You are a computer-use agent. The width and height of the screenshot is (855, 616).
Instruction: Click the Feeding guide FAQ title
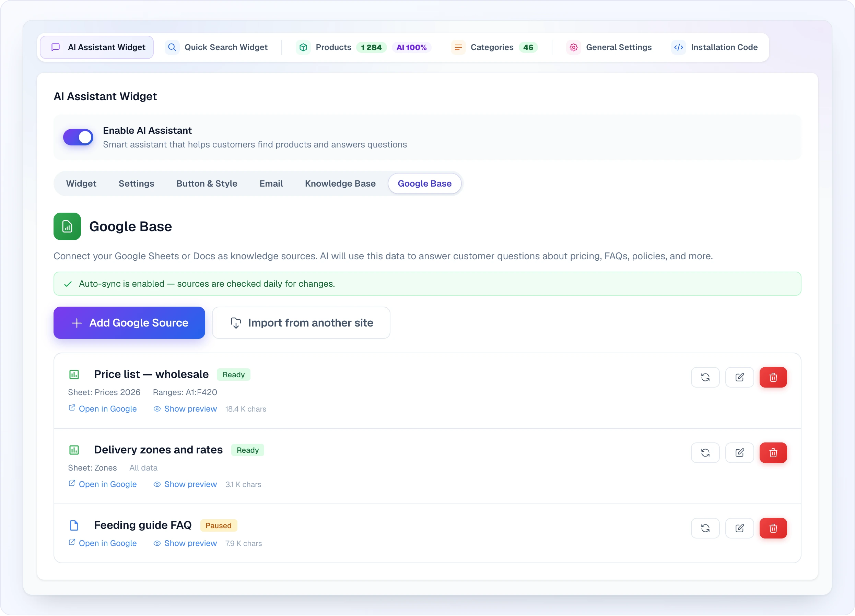coord(143,525)
